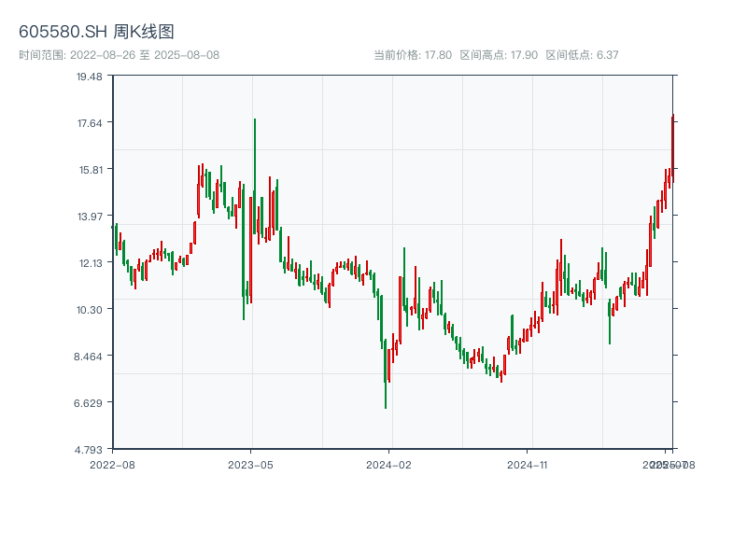The width and height of the screenshot is (747, 560).
Task: Click x-axis label 2024-11
Action: pos(527,465)
